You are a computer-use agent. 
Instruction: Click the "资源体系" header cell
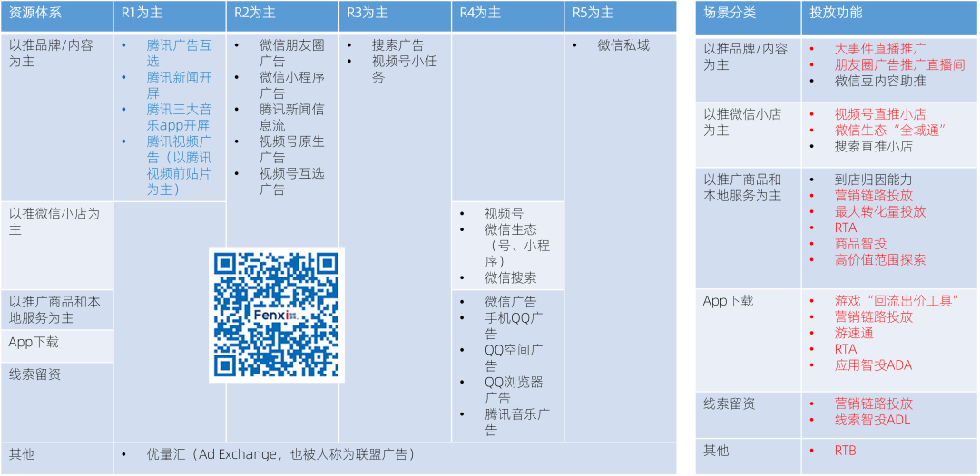(x=34, y=13)
